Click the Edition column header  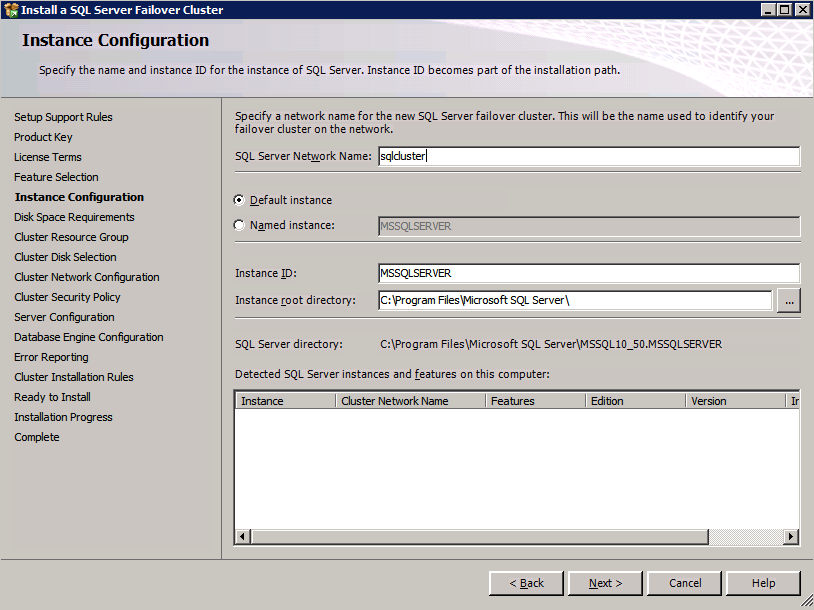click(x=636, y=401)
